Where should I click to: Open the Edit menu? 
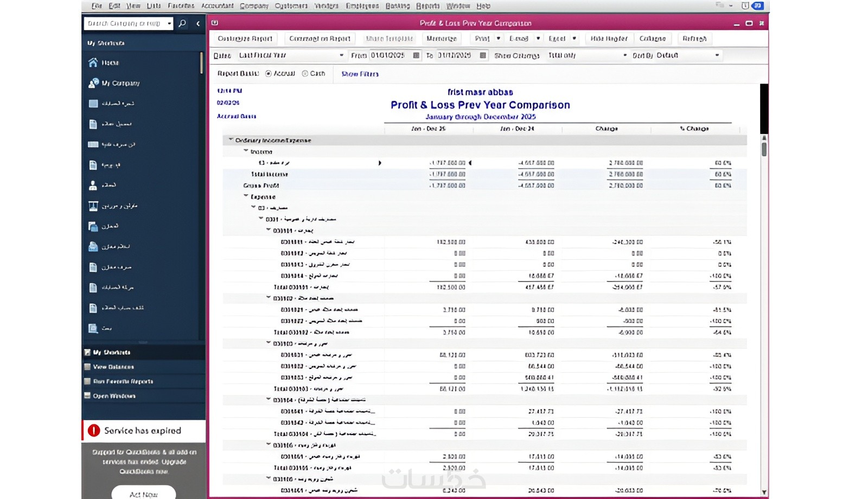point(114,6)
